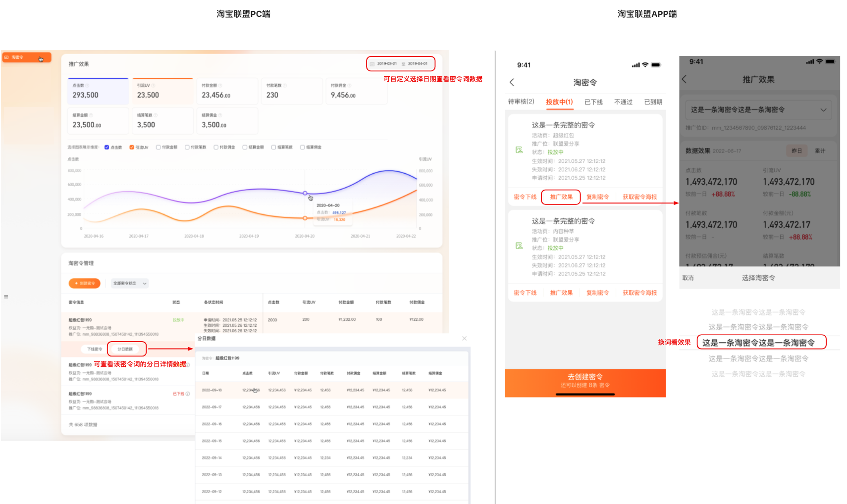
Task: Click the 淘密令 sidebar menu item on PC
Action: [26, 57]
